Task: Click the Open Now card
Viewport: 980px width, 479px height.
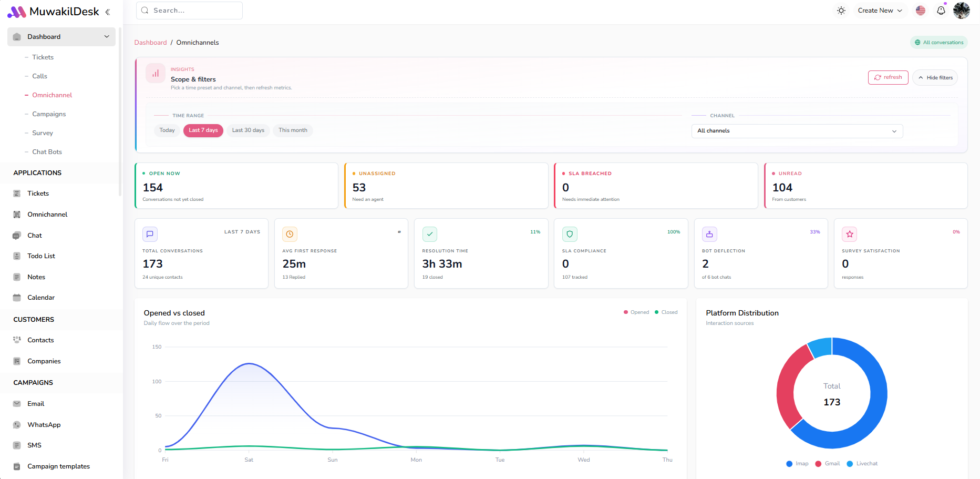Action: [x=236, y=186]
